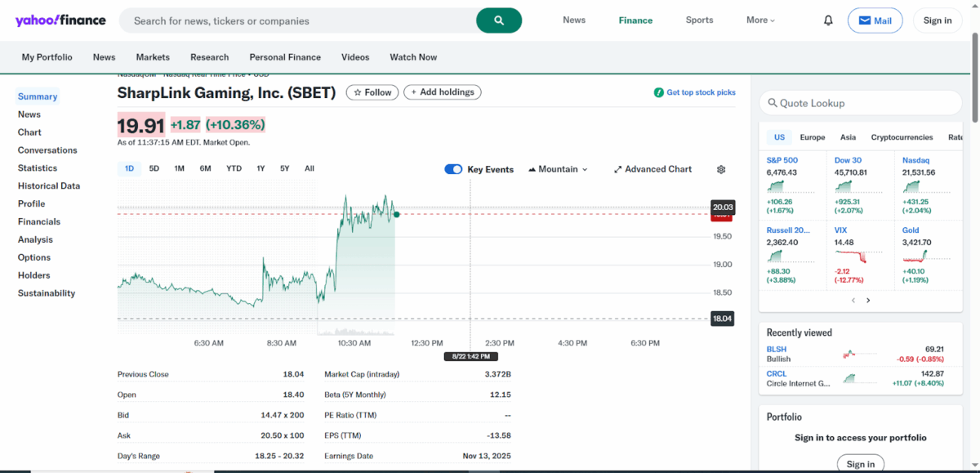This screenshot has height=473, width=980.
Task: Open the Conversations sidebar item
Action: 47,150
